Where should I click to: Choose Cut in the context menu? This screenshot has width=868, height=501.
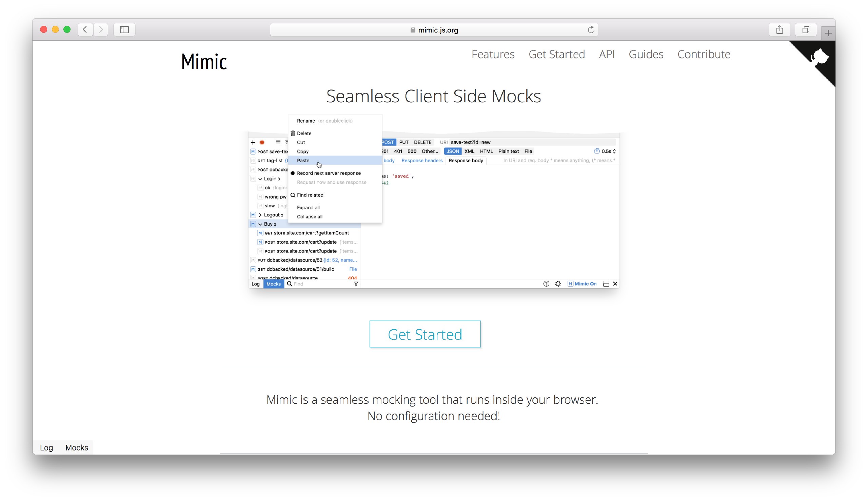[x=335, y=142]
